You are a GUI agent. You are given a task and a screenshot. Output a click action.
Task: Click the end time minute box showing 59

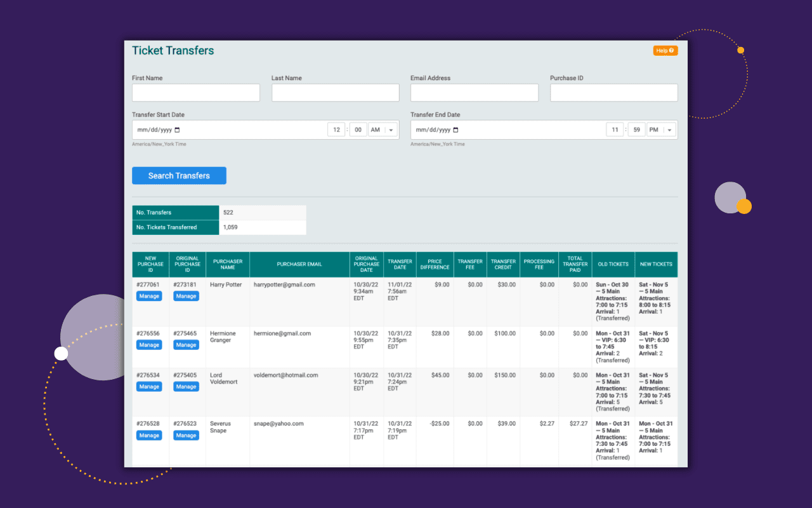[636, 130]
